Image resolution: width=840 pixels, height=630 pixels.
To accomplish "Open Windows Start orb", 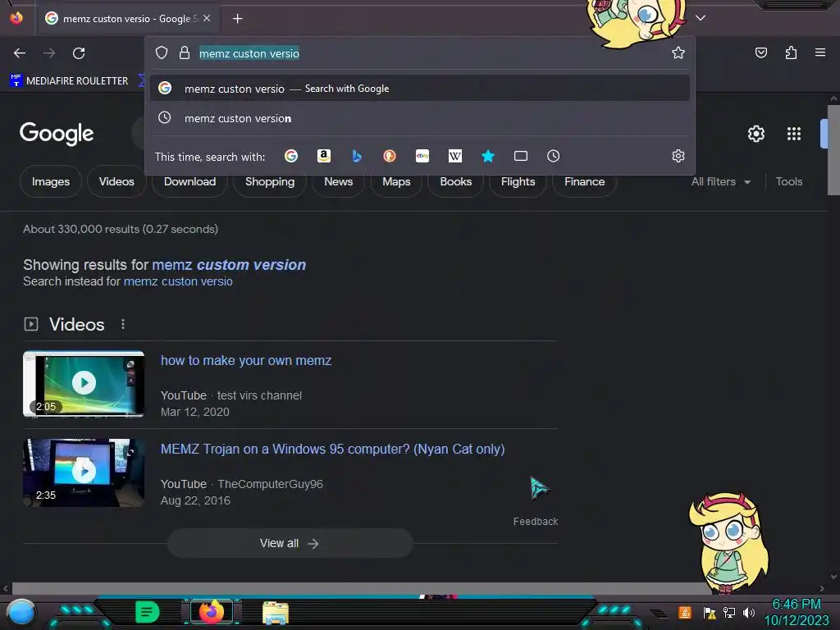I will (21, 613).
